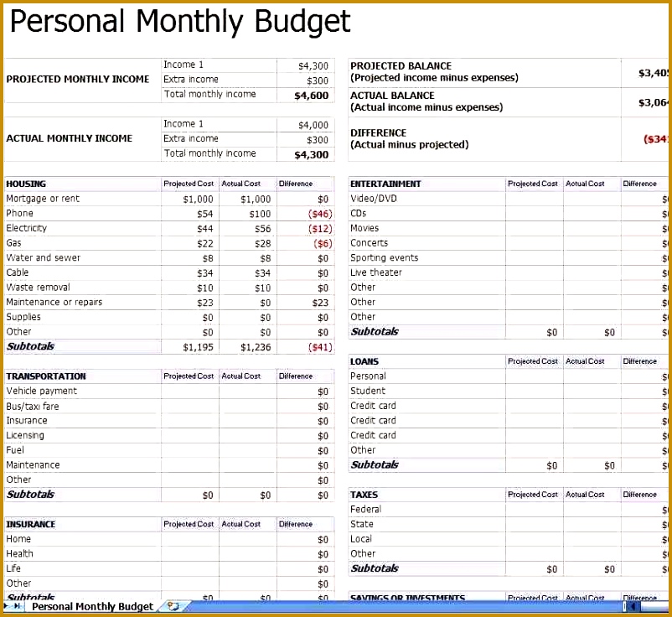Select the Personal Monthly Budget sheet tab
This screenshot has width=672, height=617.
click(x=92, y=606)
